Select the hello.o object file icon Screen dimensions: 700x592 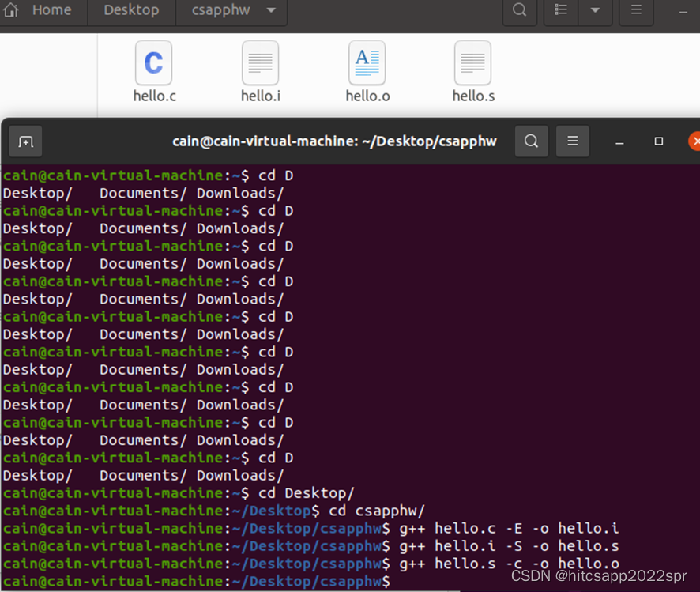(367, 62)
